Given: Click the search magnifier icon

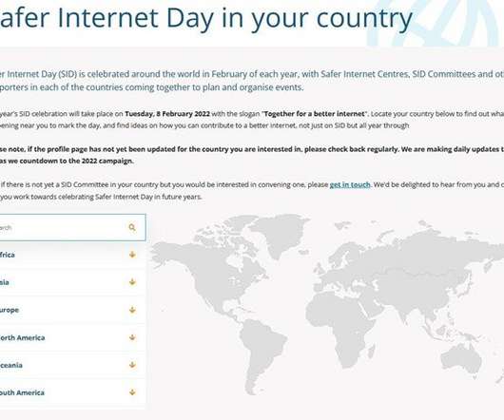Looking at the screenshot, I should click(132, 228).
